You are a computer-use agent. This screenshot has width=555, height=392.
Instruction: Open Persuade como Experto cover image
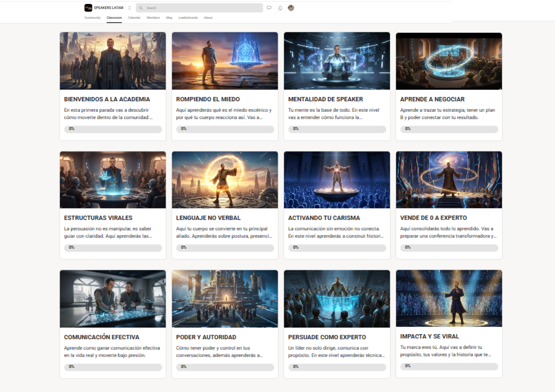coord(337,299)
